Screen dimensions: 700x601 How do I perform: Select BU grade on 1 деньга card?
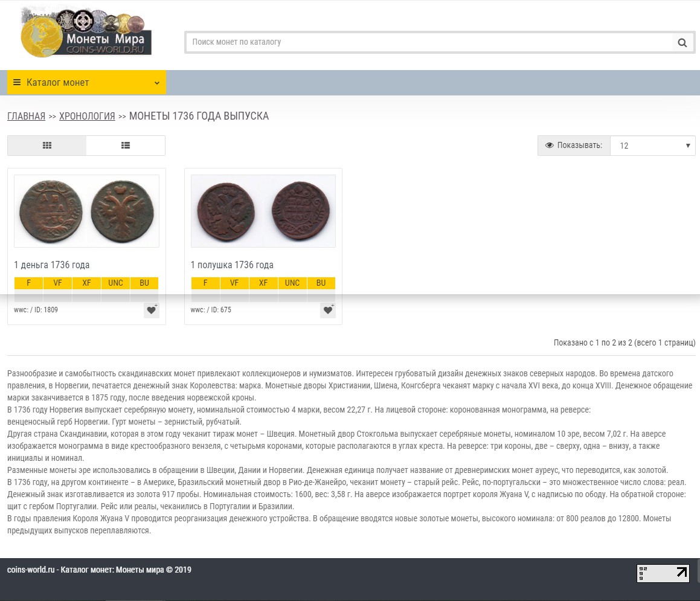[x=144, y=283]
